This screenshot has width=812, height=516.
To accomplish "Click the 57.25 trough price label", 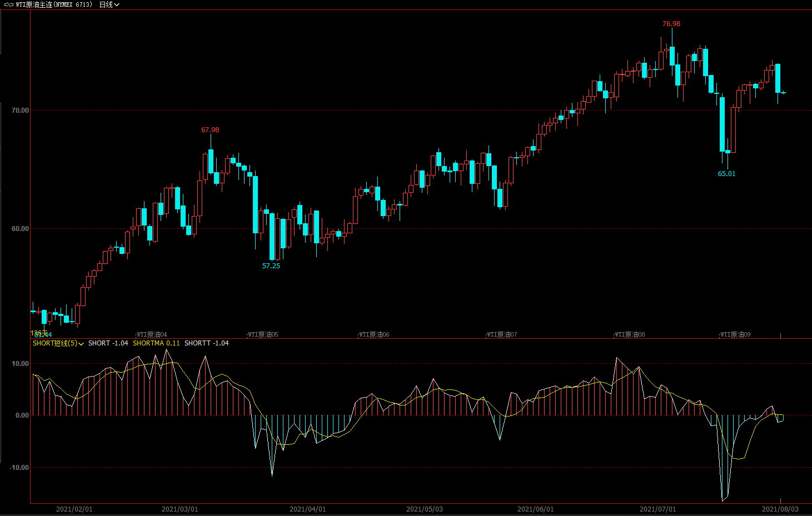I will tap(271, 266).
